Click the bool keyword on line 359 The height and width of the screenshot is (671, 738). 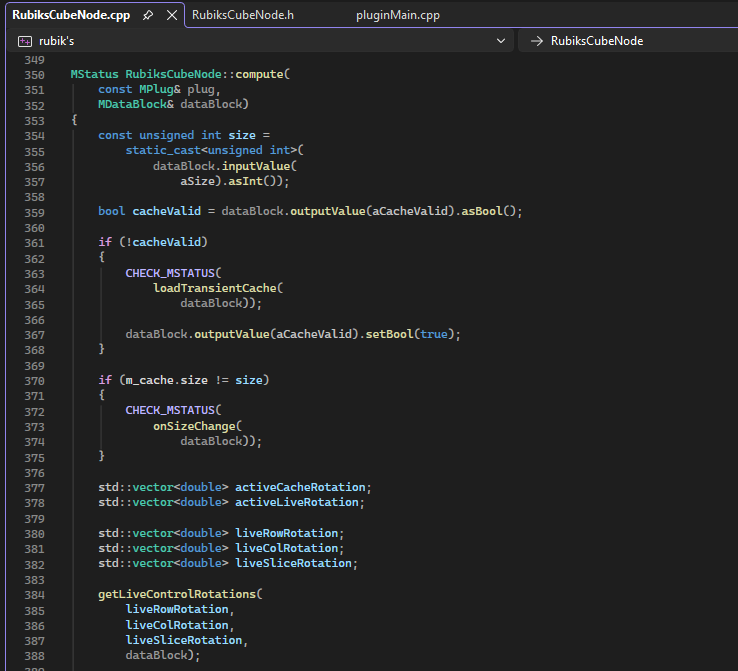point(112,211)
